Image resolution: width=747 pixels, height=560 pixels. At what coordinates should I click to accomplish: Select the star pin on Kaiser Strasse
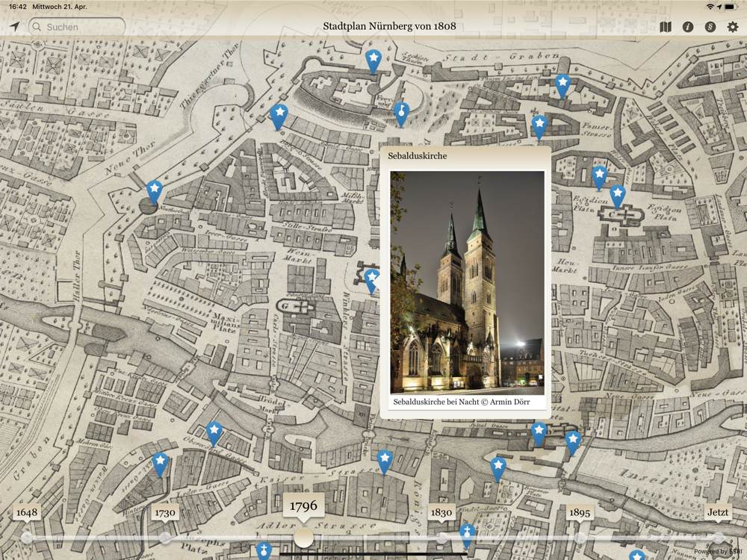pos(385,461)
